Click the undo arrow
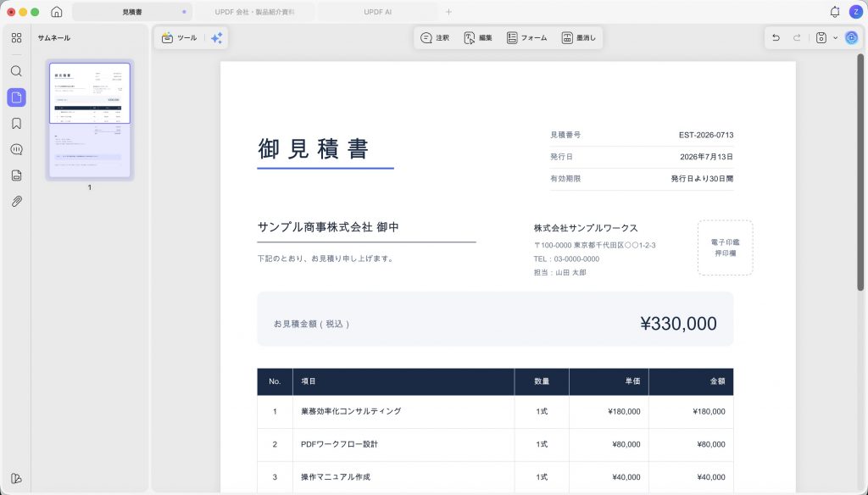868x495 pixels. [x=776, y=37]
